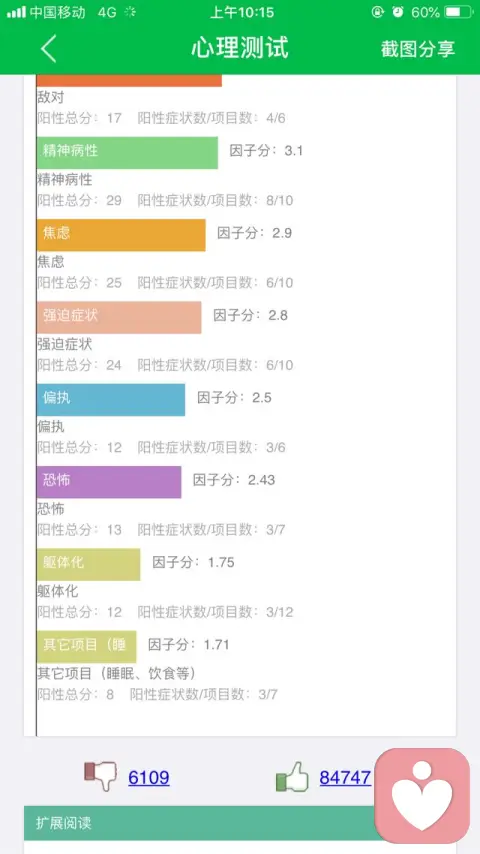Tap the signal strength bars icon

click(16, 12)
